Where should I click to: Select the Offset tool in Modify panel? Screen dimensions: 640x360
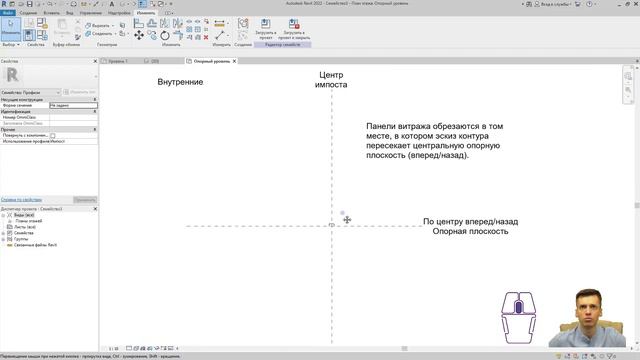click(152, 23)
